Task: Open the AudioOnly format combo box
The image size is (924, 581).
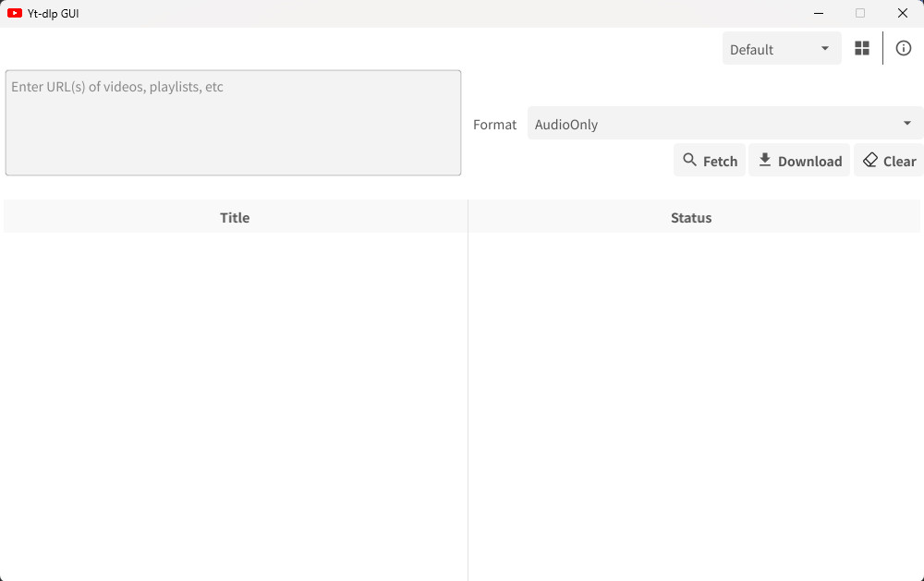Action: (711, 124)
